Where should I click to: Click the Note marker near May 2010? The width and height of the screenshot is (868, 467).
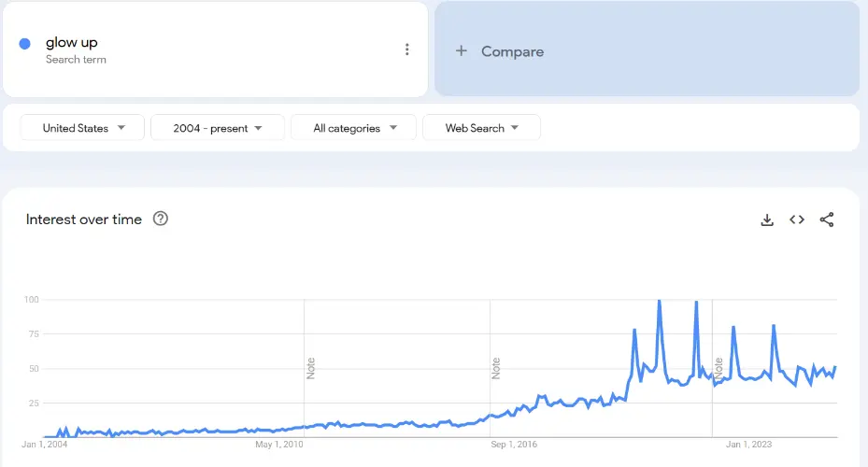click(x=311, y=368)
